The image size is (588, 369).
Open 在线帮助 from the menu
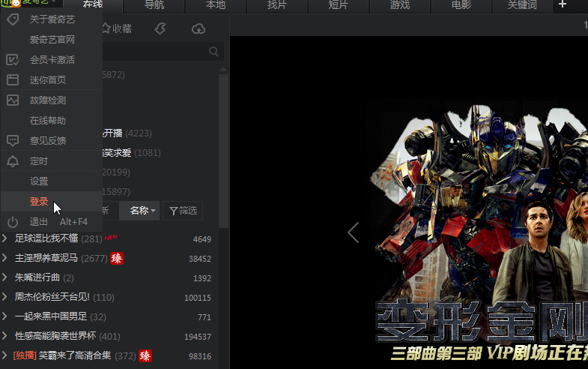point(52,121)
